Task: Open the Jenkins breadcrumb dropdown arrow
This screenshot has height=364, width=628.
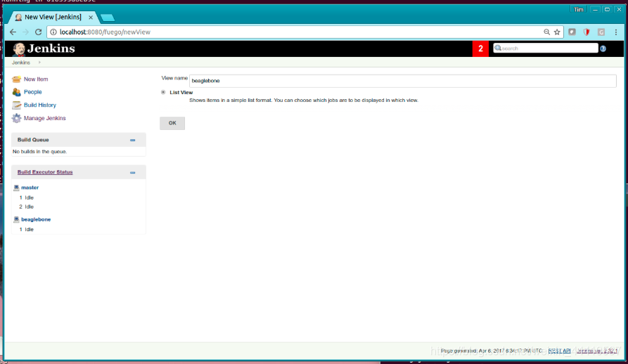Action: pos(39,63)
